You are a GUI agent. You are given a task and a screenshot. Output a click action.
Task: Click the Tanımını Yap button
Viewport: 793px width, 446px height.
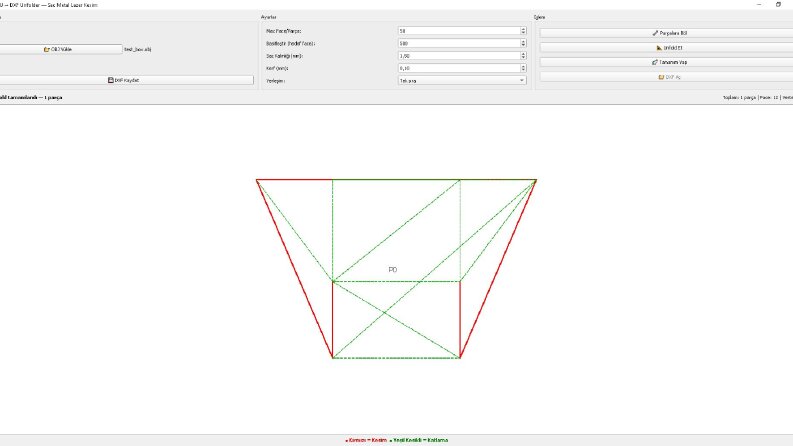(x=669, y=62)
